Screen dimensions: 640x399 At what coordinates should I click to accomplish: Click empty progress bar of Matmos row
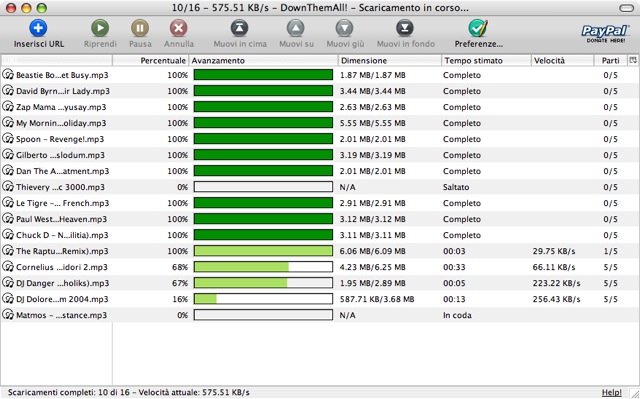[263, 315]
